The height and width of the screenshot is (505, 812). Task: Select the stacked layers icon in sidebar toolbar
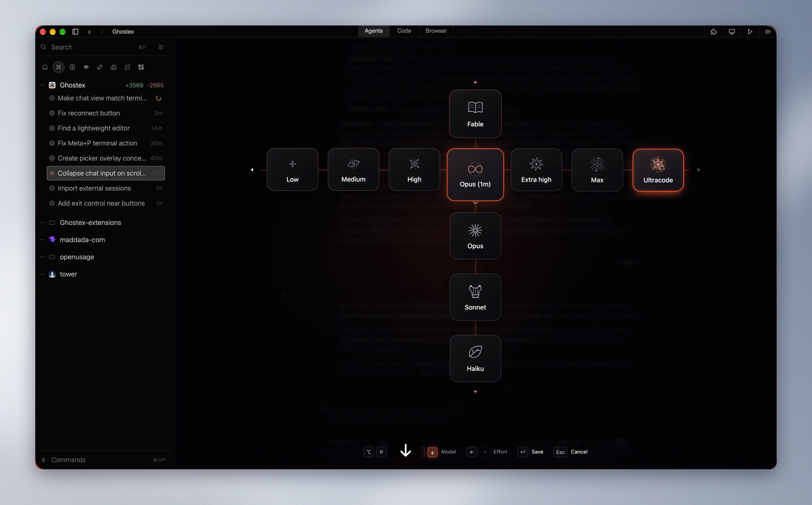click(86, 67)
